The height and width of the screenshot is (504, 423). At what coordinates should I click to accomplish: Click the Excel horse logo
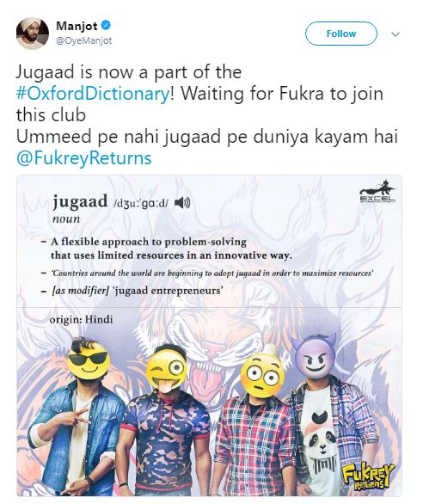(x=377, y=192)
